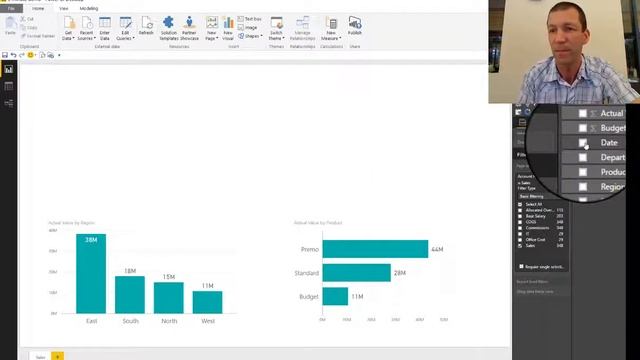Screen dimensions: 640x360
Task: Click the North bar in Region chart
Action: pyautogui.click(x=169, y=298)
